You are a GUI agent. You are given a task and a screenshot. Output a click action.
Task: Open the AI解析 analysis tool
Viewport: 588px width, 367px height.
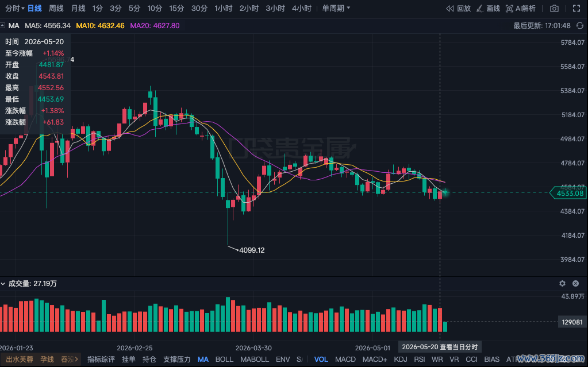pyautogui.click(x=521, y=8)
